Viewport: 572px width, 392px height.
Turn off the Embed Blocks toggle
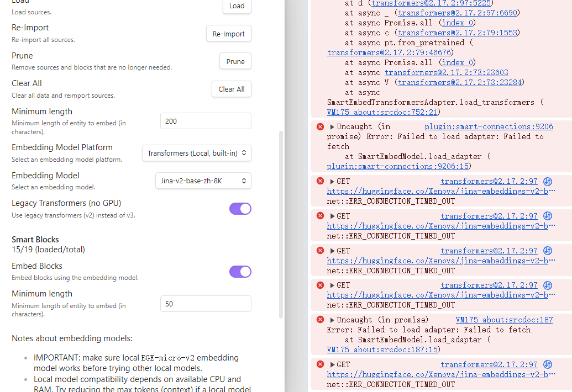[240, 271]
